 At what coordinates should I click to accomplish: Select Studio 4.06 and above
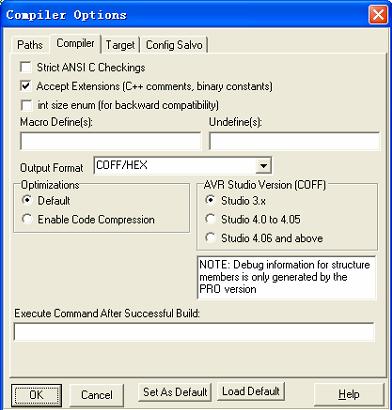[x=210, y=238]
